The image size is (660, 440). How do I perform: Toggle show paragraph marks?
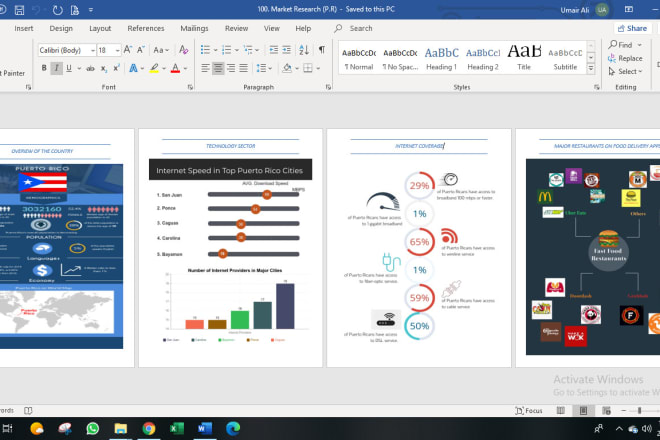click(x=322, y=50)
